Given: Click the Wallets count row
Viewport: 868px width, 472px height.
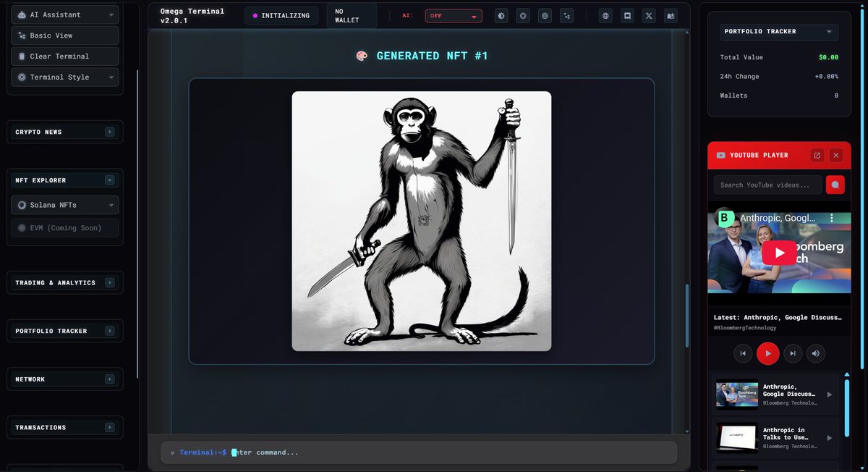Looking at the screenshot, I should [x=779, y=96].
